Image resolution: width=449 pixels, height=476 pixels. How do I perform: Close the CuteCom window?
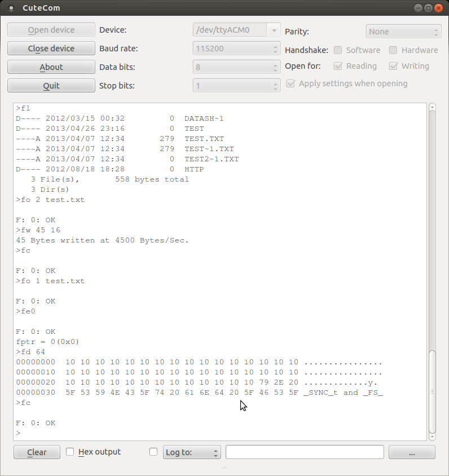[438, 8]
